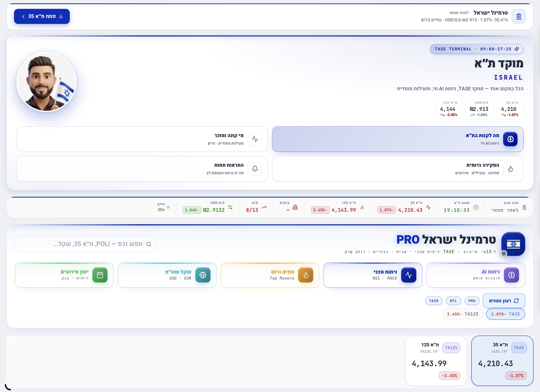540x392 pixels.
Task: Open the ניתוח AI tab card
Action: pyautogui.click(x=476, y=275)
